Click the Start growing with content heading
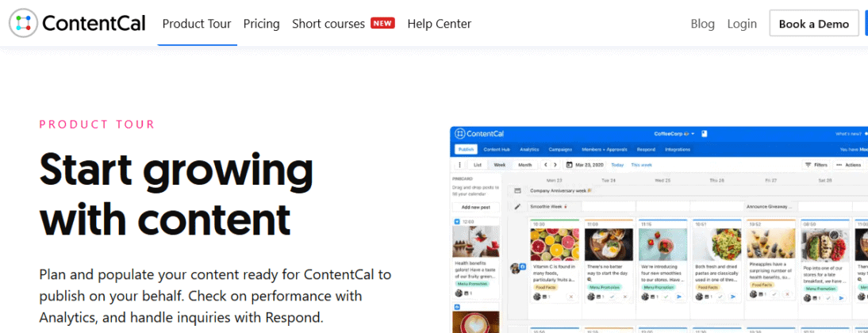Screen dimensions: 868x333 (x=176, y=194)
